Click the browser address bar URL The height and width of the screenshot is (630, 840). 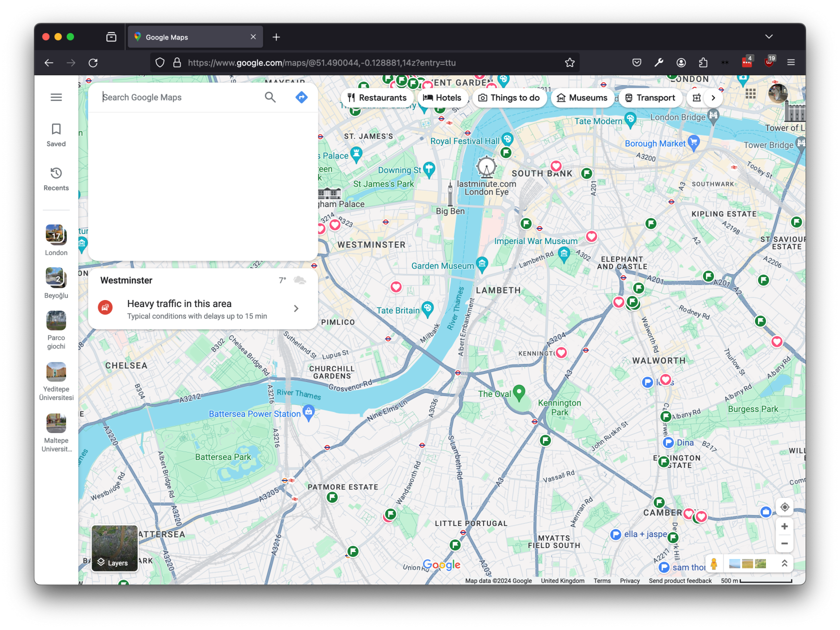click(x=321, y=62)
